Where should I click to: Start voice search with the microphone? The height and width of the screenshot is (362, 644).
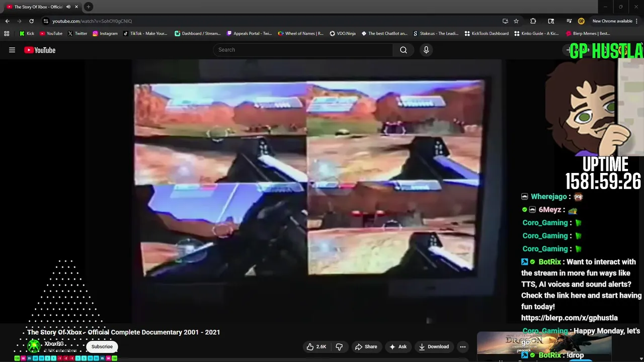426,50
